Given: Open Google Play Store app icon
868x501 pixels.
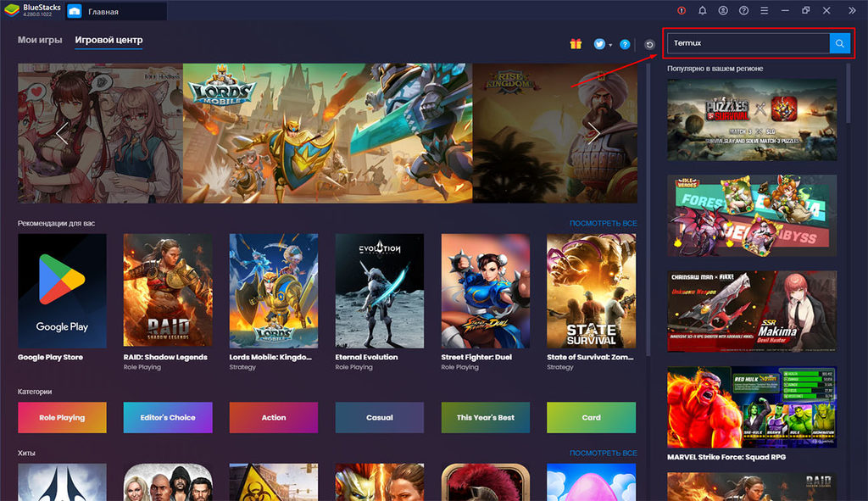Looking at the screenshot, I should (62, 291).
